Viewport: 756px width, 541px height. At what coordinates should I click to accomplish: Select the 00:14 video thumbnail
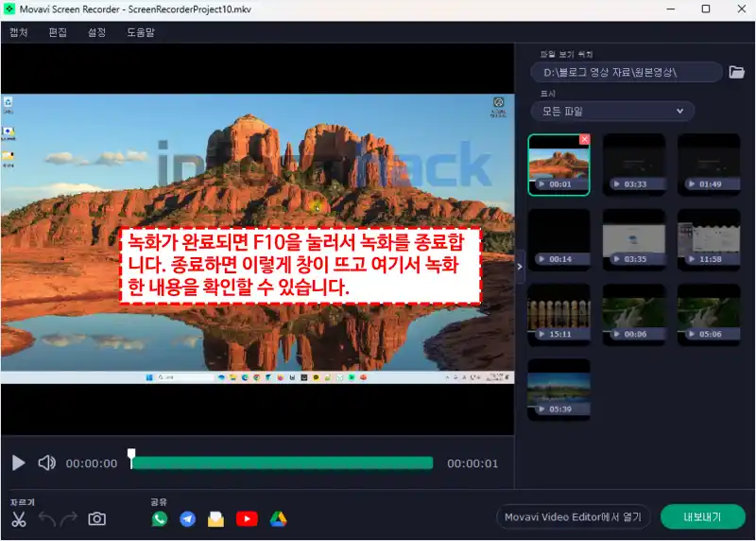[558, 240]
